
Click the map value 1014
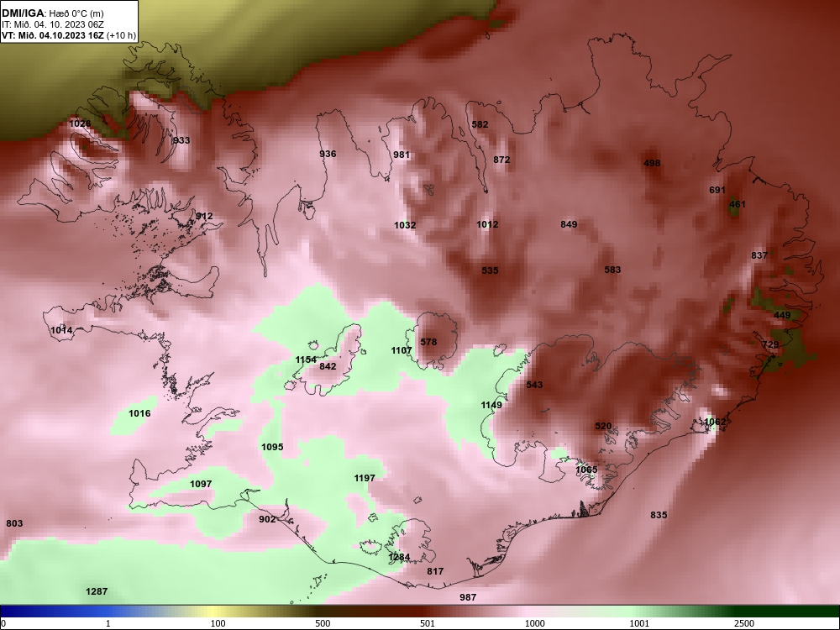[61, 330]
